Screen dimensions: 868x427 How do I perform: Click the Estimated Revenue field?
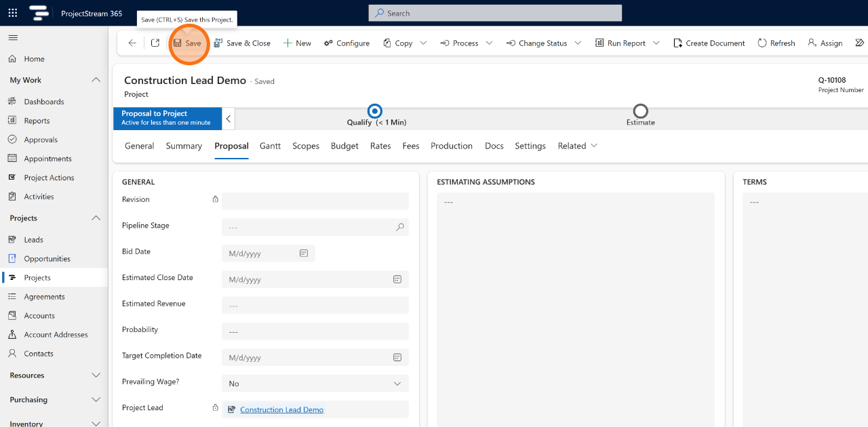pos(315,305)
